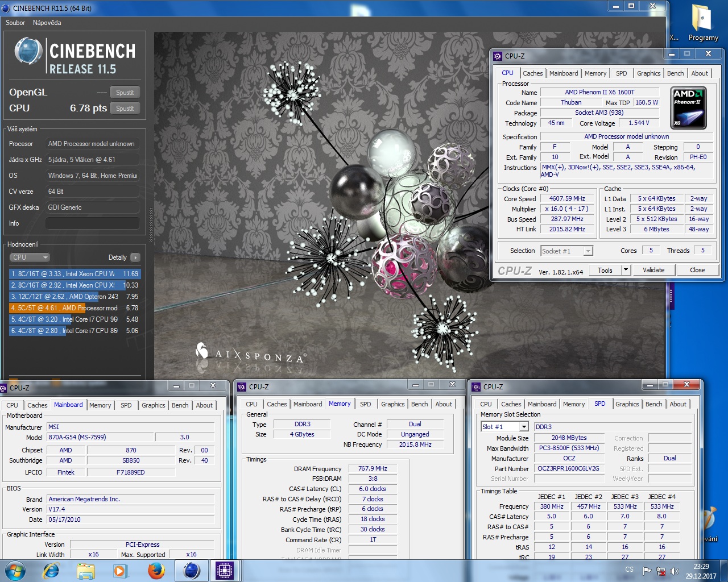Screen dimensions: 728x582
Task: Open the Start menu orb
Action: point(15,571)
